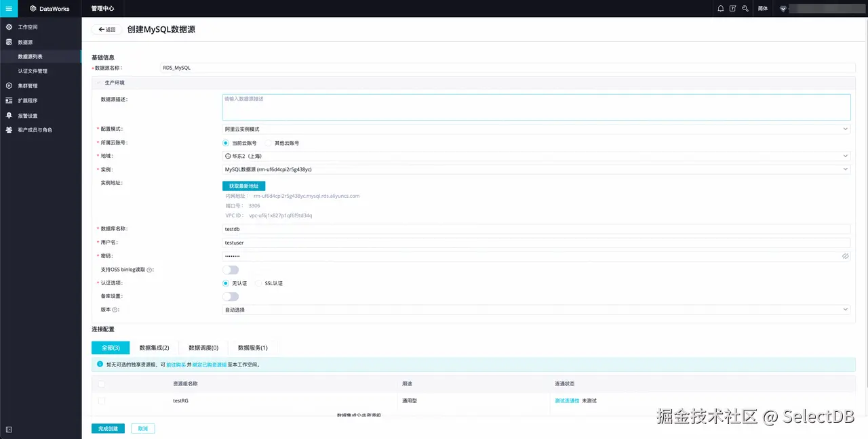The width and height of the screenshot is (868, 439).
Task: Check the testRG resource group checkbox
Action: click(x=100, y=400)
